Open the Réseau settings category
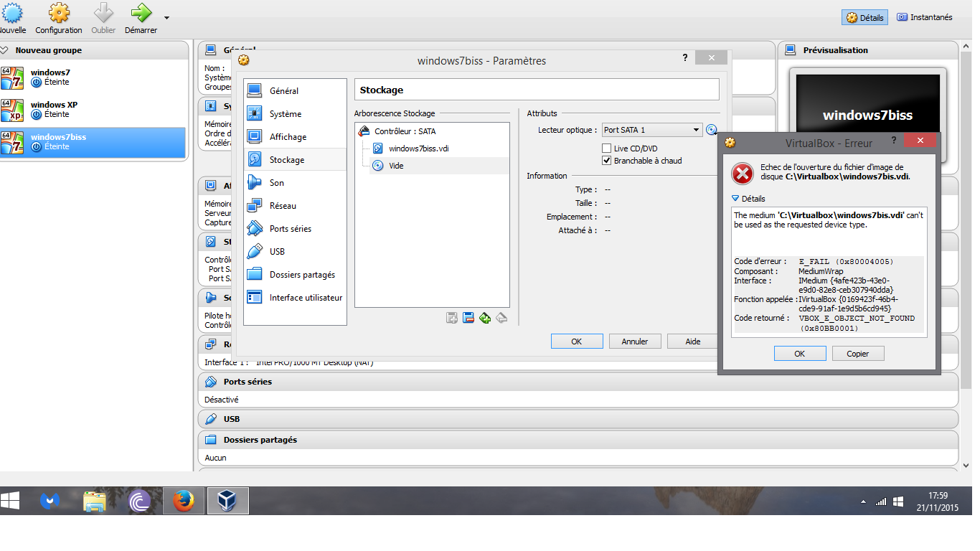 tap(295, 206)
